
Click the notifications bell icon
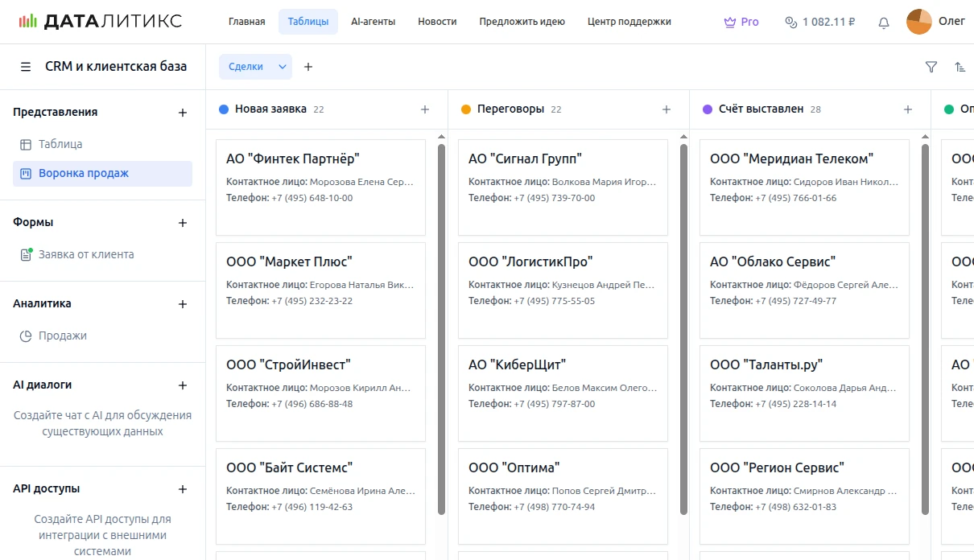(884, 23)
